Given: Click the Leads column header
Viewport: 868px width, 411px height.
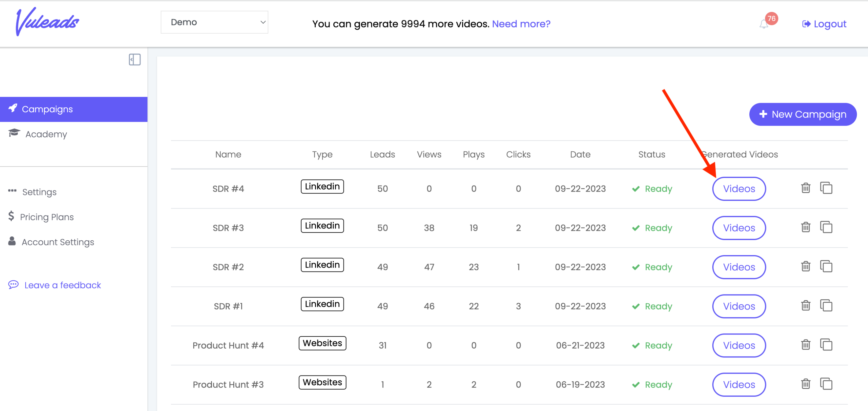Looking at the screenshot, I should 382,154.
